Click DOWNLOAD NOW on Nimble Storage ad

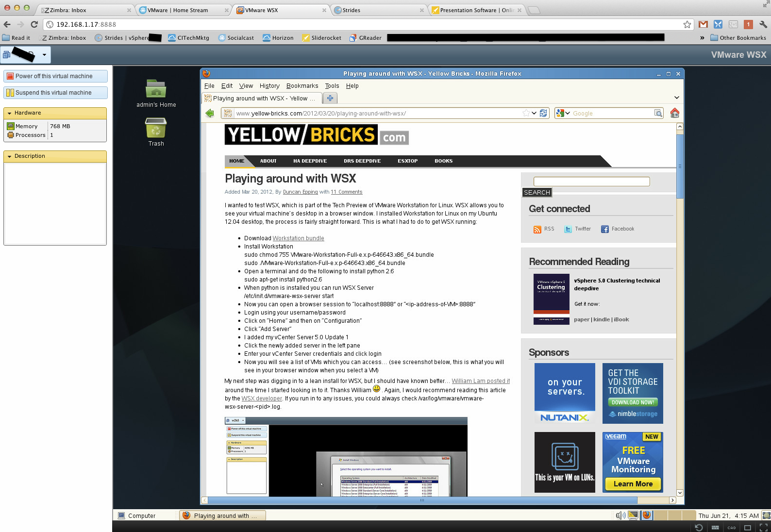(633, 402)
